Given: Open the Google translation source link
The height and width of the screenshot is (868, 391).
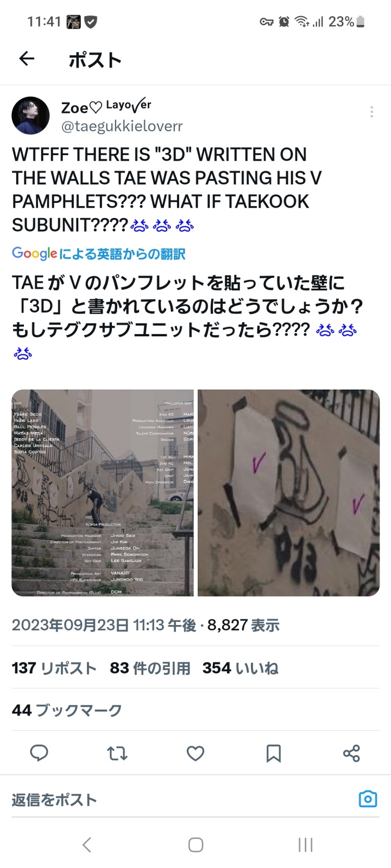Looking at the screenshot, I should click(99, 253).
